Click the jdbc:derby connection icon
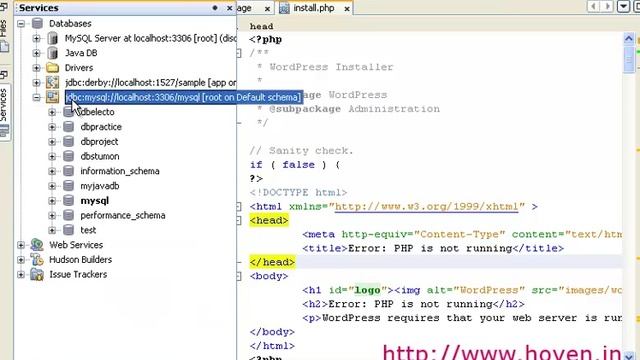 53,82
